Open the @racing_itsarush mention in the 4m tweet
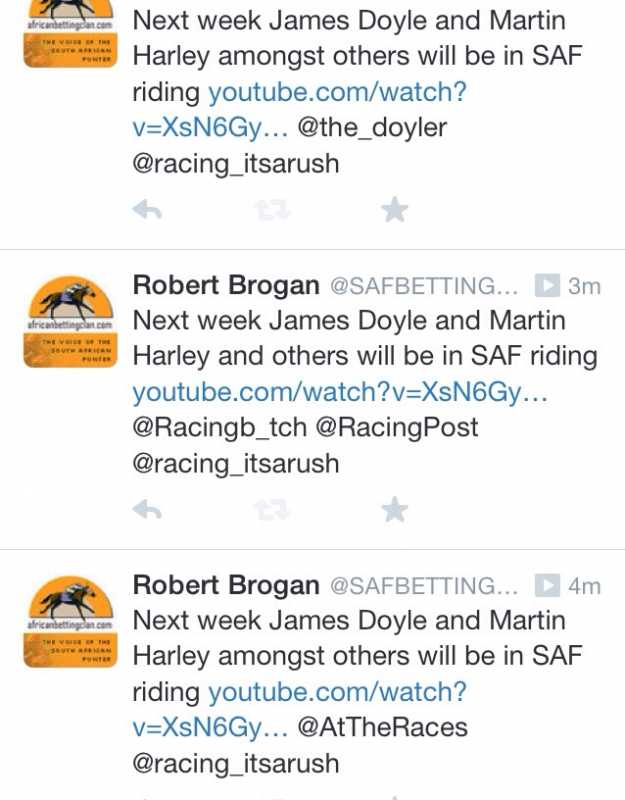This screenshot has width=625, height=800. pos(236,764)
